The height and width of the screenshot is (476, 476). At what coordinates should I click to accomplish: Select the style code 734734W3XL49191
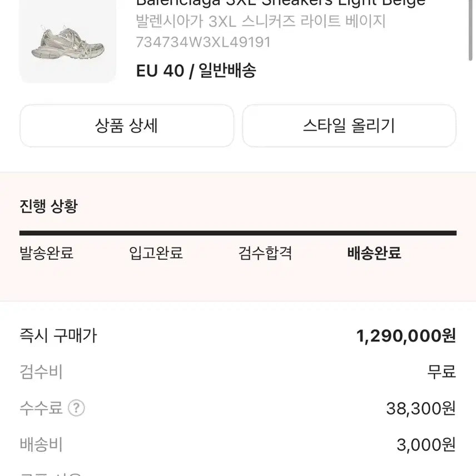pos(202,41)
